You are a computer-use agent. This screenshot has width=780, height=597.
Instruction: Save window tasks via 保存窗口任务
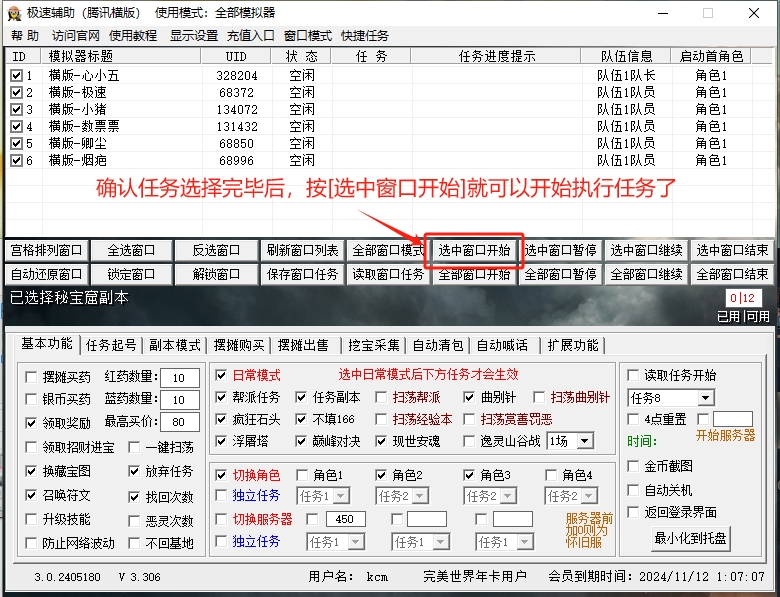[303, 274]
